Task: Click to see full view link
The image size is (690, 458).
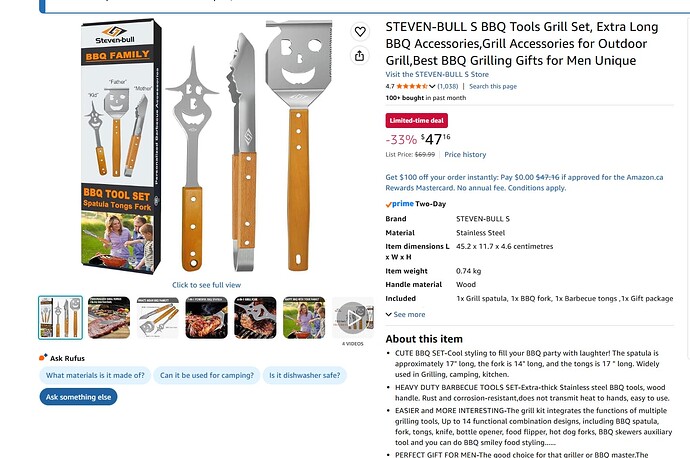Action: coord(206,285)
